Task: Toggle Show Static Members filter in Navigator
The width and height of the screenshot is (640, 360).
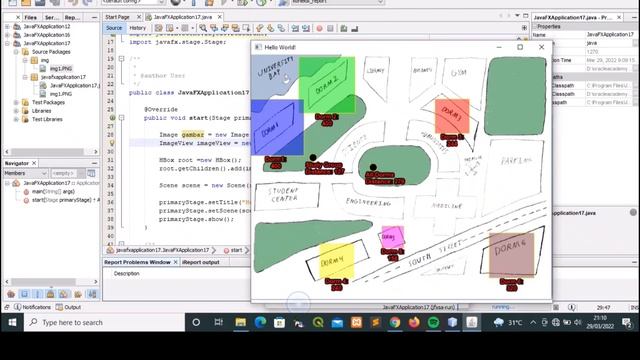Action: [x=38, y=294]
